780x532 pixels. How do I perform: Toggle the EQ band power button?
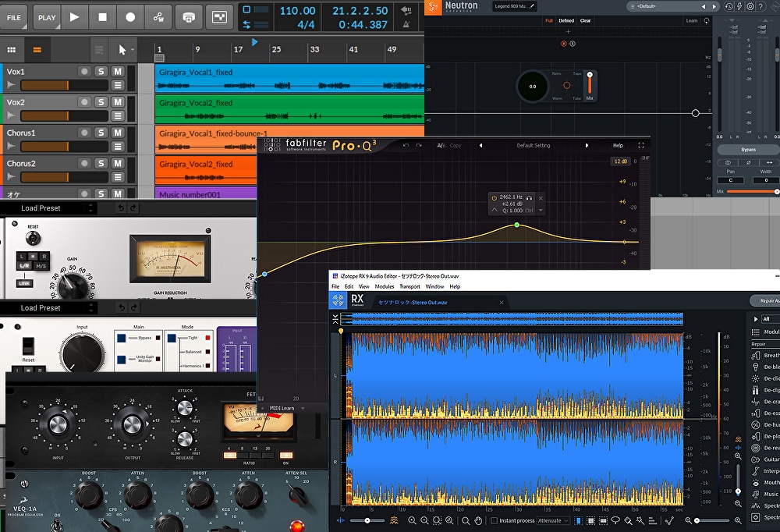[x=494, y=197]
